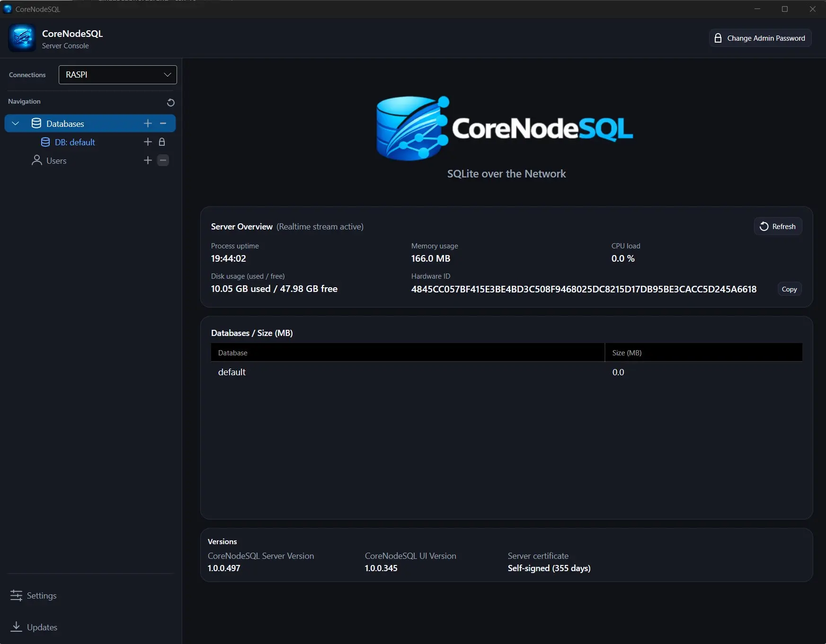Click the process uptime value 19:44:02

tap(229, 258)
